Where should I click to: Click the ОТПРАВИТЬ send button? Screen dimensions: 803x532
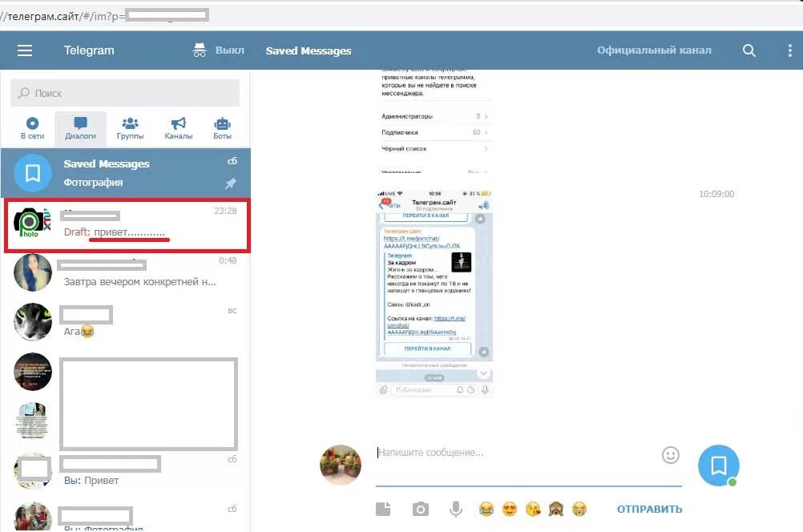pos(649,509)
